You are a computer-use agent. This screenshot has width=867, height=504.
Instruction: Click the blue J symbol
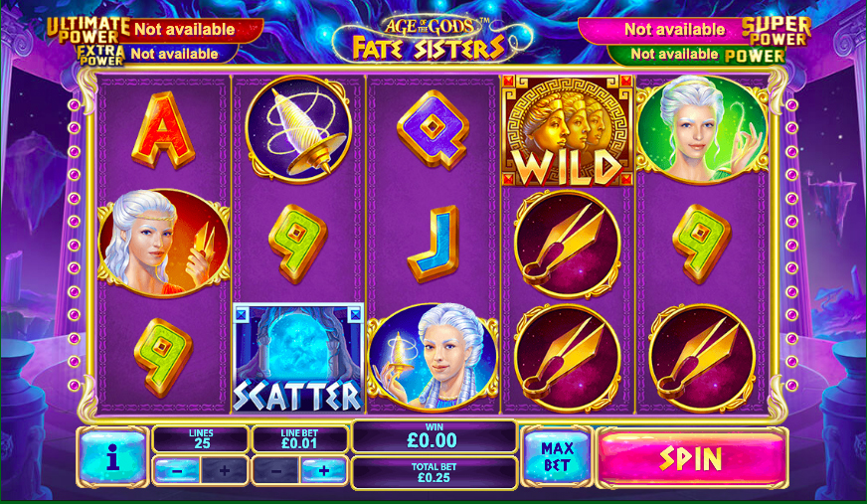pyautogui.click(x=434, y=244)
